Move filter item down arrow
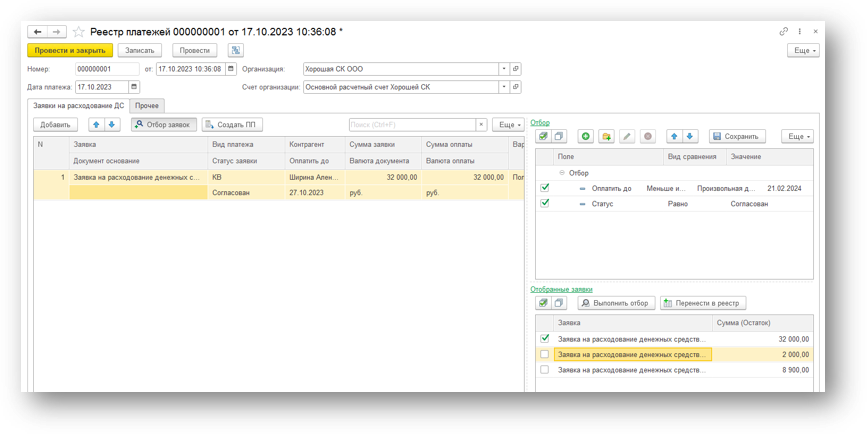The image size is (867, 434). 690,136
